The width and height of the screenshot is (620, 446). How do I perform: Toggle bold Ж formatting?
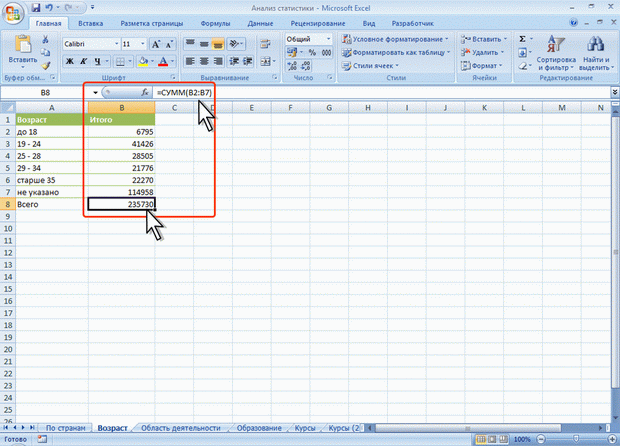click(x=70, y=61)
